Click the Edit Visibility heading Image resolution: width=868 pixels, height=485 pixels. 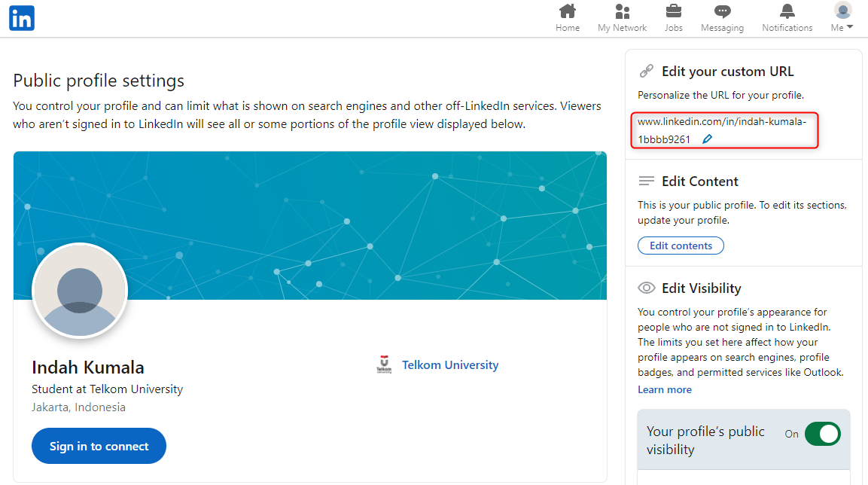[x=702, y=288]
